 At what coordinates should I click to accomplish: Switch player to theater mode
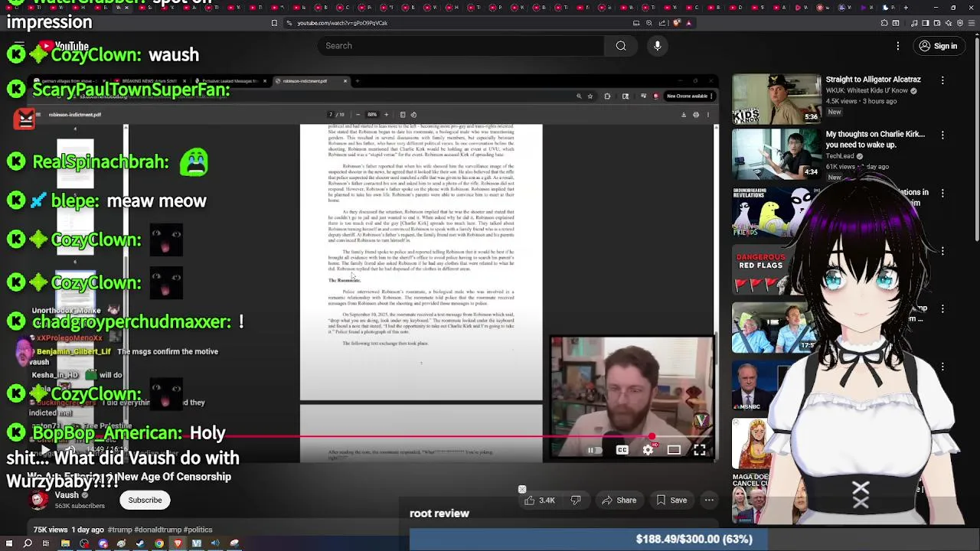tap(674, 450)
